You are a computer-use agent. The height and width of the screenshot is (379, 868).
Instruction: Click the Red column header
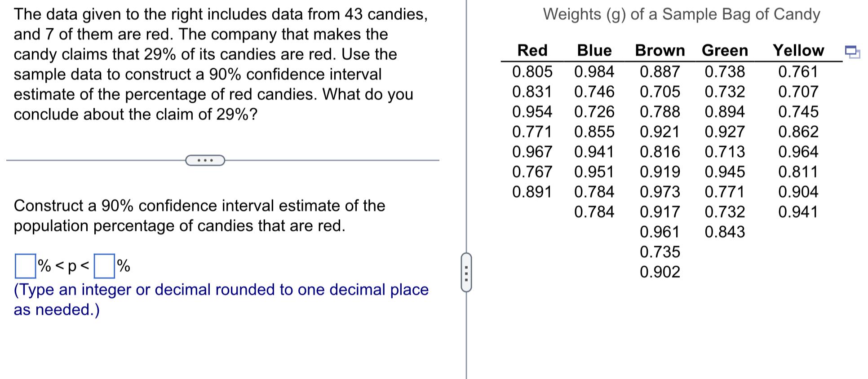point(532,50)
